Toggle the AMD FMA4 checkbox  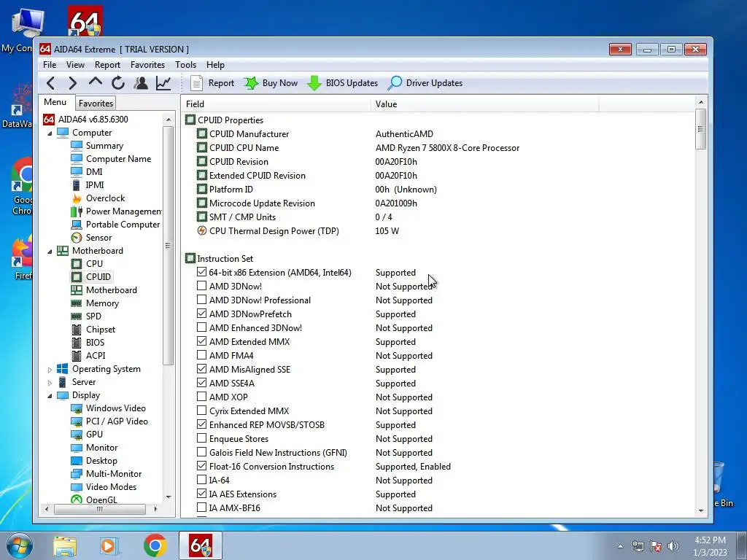[201, 355]
